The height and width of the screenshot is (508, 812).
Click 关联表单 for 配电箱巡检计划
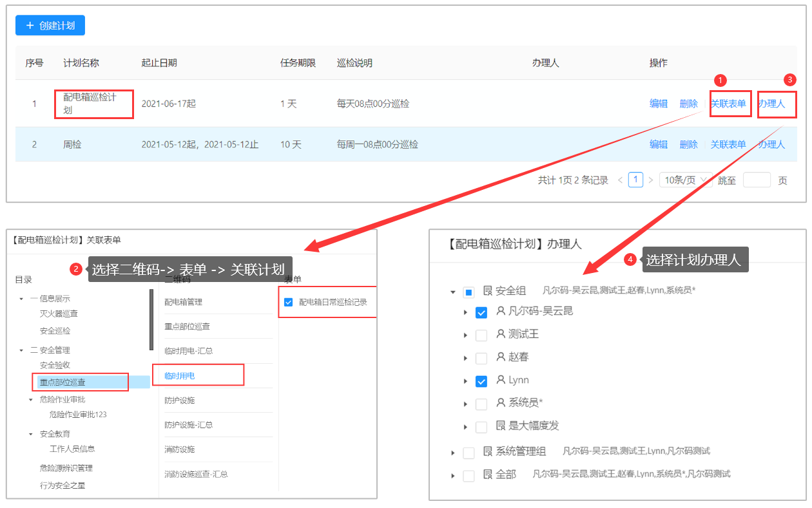point(729,103)
